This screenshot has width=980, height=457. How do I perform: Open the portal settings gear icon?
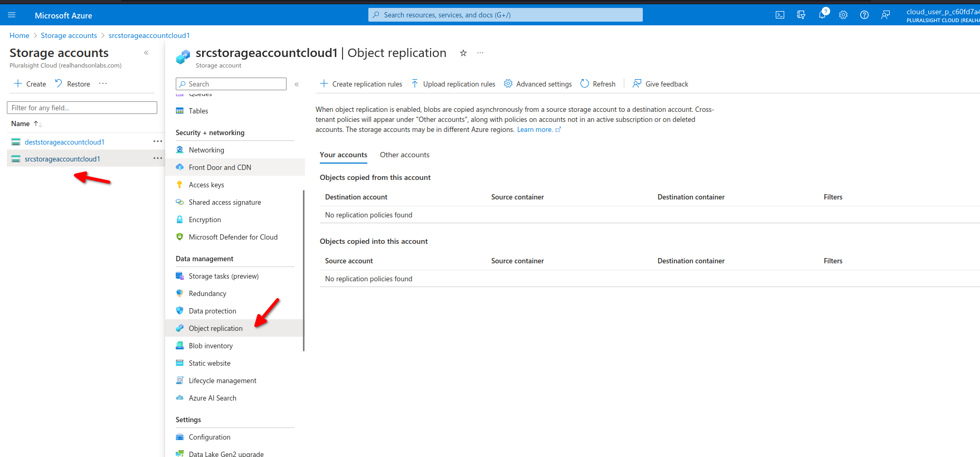(843, 15)
